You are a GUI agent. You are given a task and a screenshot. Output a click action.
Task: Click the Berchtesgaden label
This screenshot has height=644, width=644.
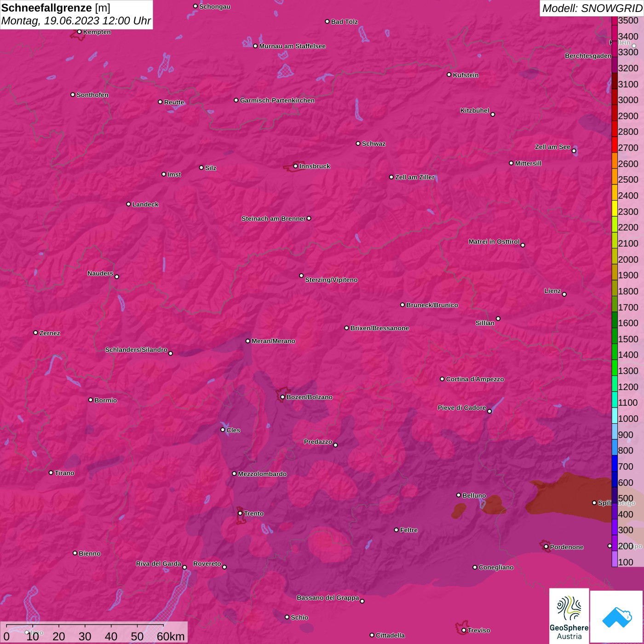click(x=588, y=56)
